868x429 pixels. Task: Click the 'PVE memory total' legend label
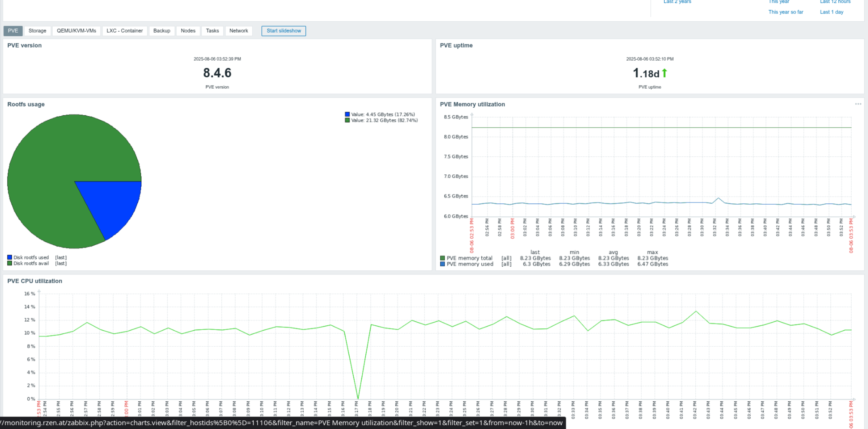click(469, 258)
